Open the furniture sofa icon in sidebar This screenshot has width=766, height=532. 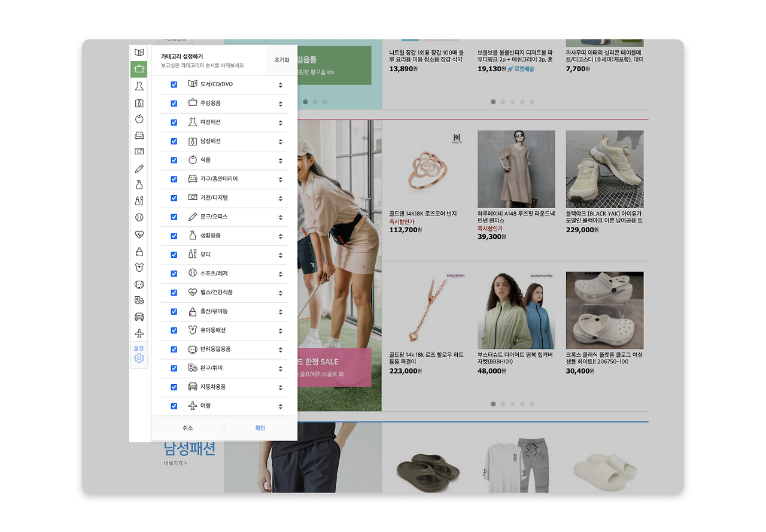(x=139, y=135)
